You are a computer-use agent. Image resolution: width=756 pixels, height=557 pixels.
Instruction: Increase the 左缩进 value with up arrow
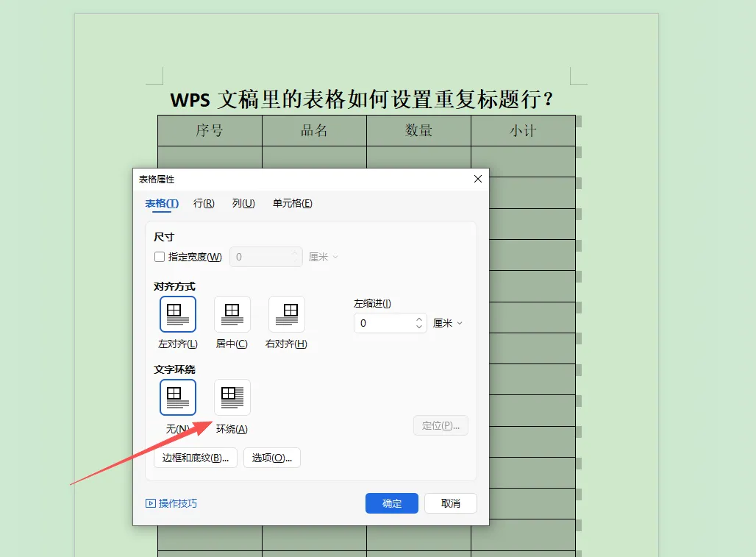pyautogui.click(x=419, y=319)
